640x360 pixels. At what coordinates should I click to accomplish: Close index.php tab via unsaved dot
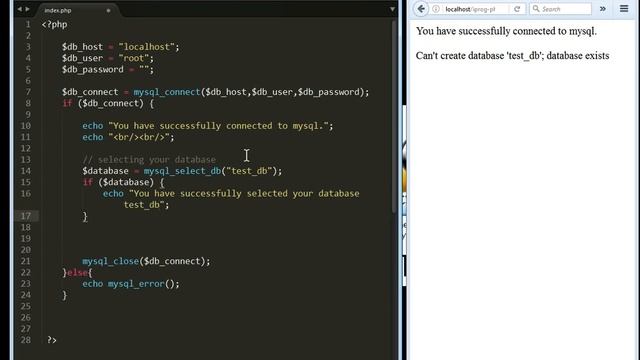(108, 11)
